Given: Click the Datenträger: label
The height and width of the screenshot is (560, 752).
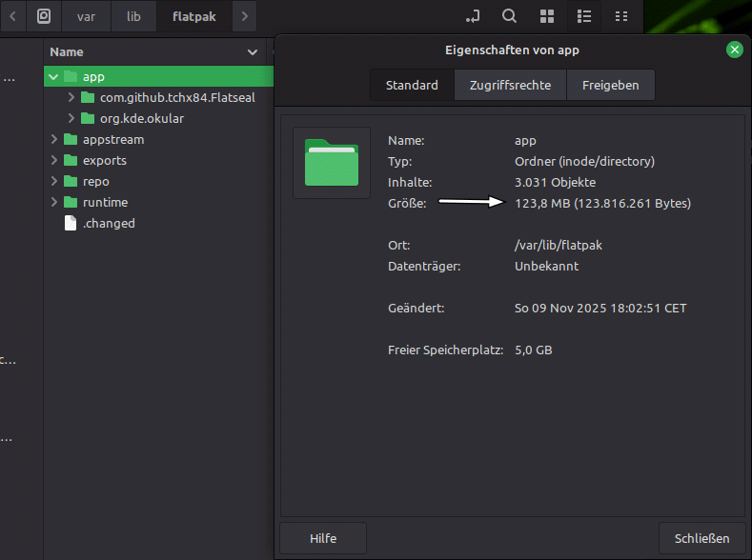Looking at the screenshot, I should [424, 266].
